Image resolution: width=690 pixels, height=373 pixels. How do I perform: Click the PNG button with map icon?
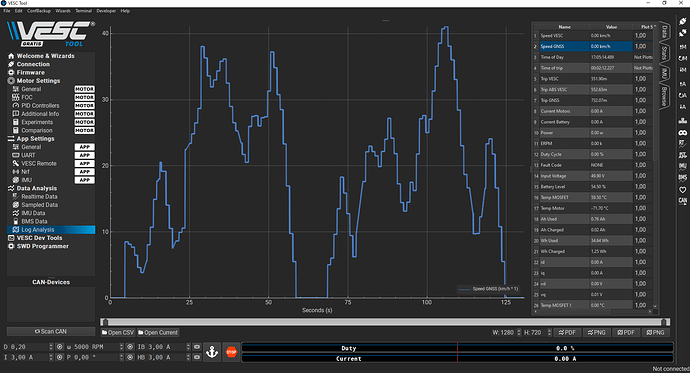656,333
